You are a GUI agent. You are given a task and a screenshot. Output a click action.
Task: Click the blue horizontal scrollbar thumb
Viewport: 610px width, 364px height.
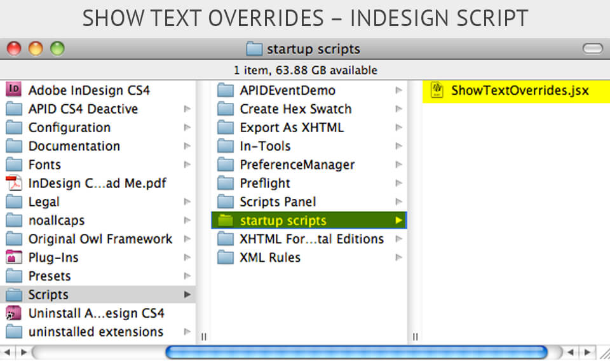[356, 353]
